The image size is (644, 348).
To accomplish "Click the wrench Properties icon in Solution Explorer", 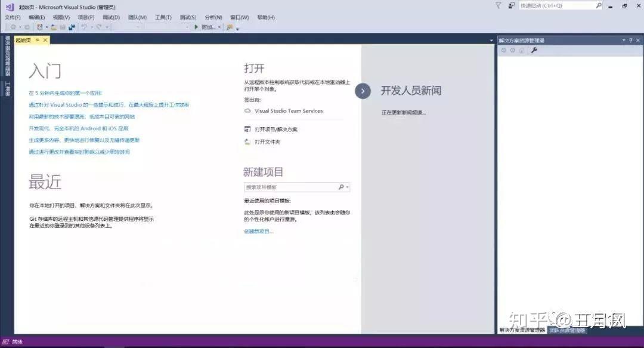I will 534,50.
